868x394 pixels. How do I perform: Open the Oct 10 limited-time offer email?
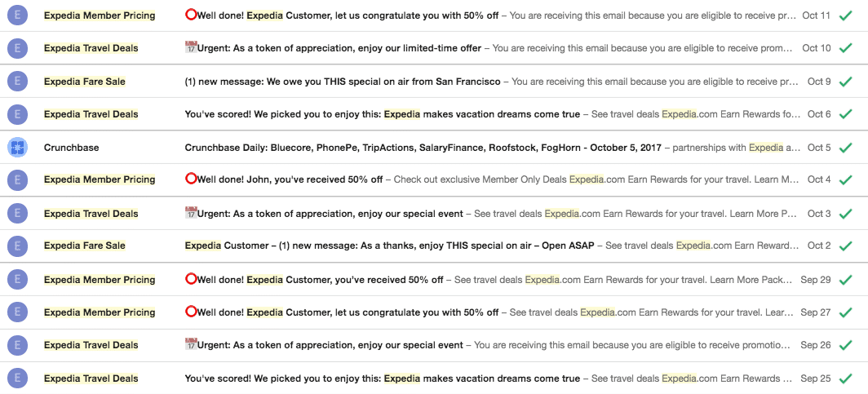pyautogui.click(x=434, y=48)
